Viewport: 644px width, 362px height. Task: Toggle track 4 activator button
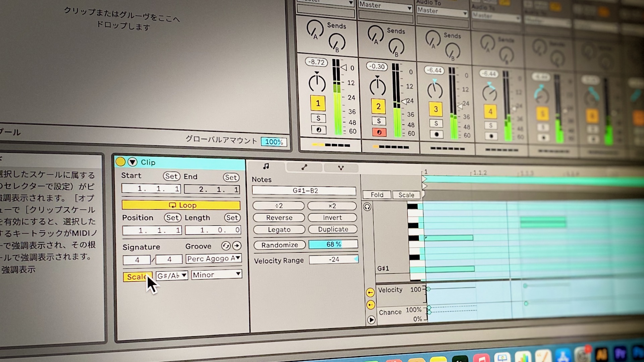490,112
